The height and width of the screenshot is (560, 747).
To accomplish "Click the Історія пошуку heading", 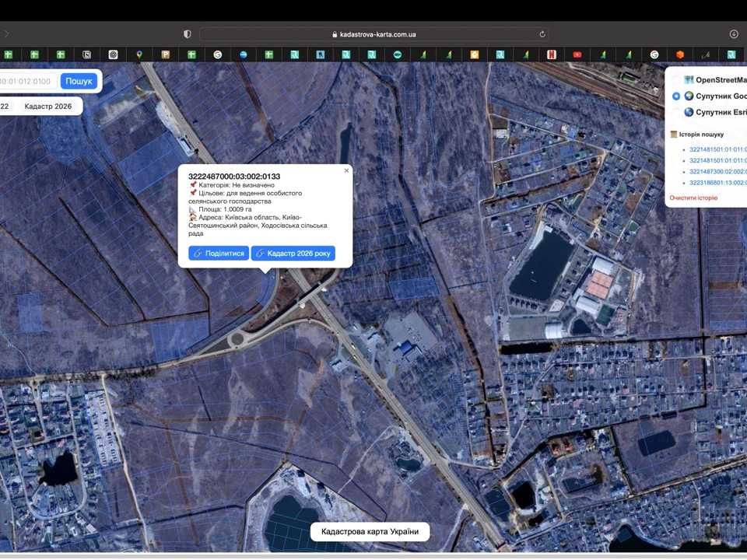I will [x=701, y=135].
